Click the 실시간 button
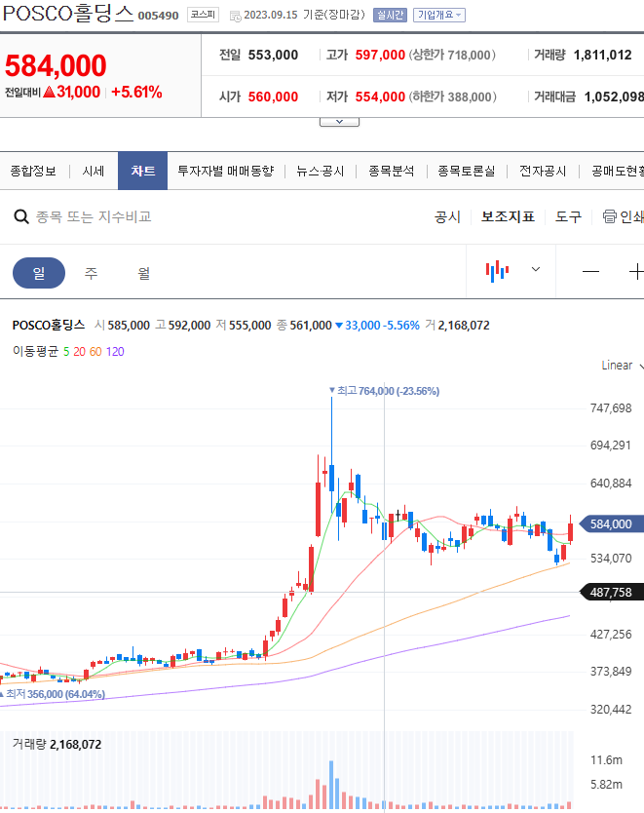This screenshot has width=644, height=813. [390, 15]
